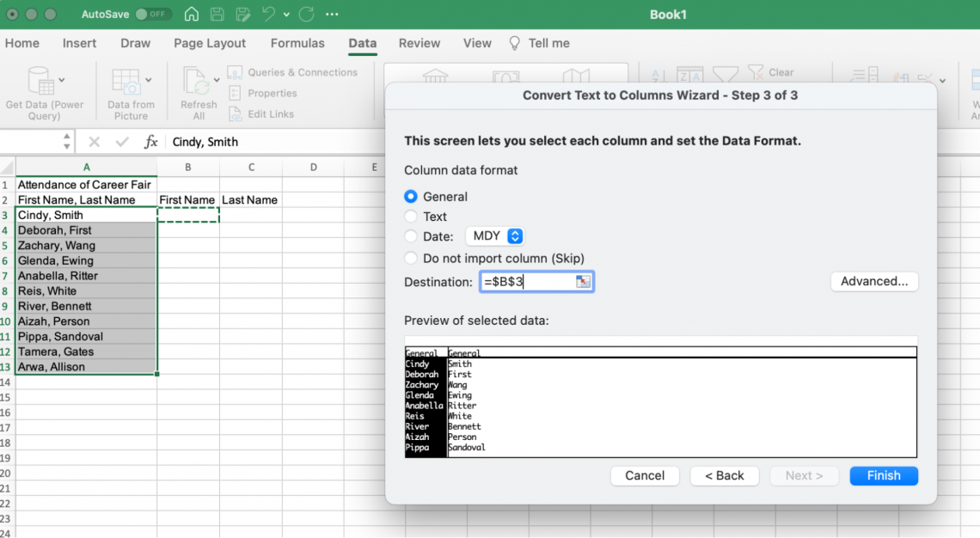Select the Text column data format

[x=411, y=217]
